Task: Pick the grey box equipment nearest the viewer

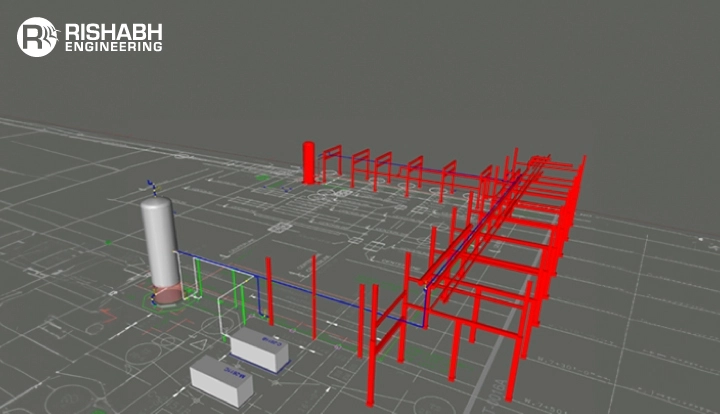Action: coord(221,381)
